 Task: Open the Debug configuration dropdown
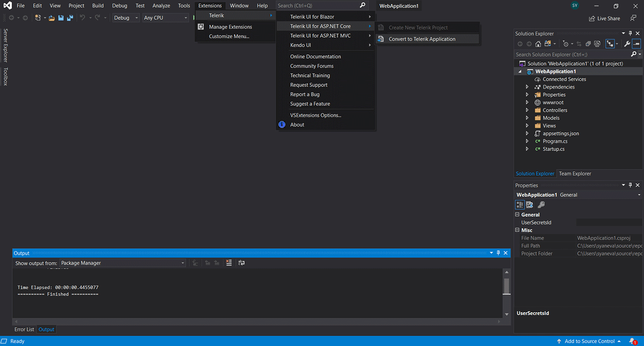(x=126, y=17)
